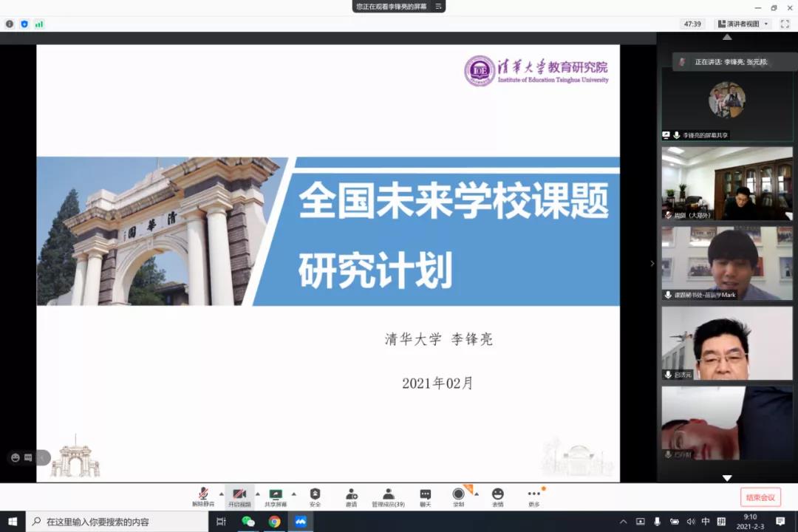
Task: Unmute microphone with 解除静音 button
Action: coord(203,497)
